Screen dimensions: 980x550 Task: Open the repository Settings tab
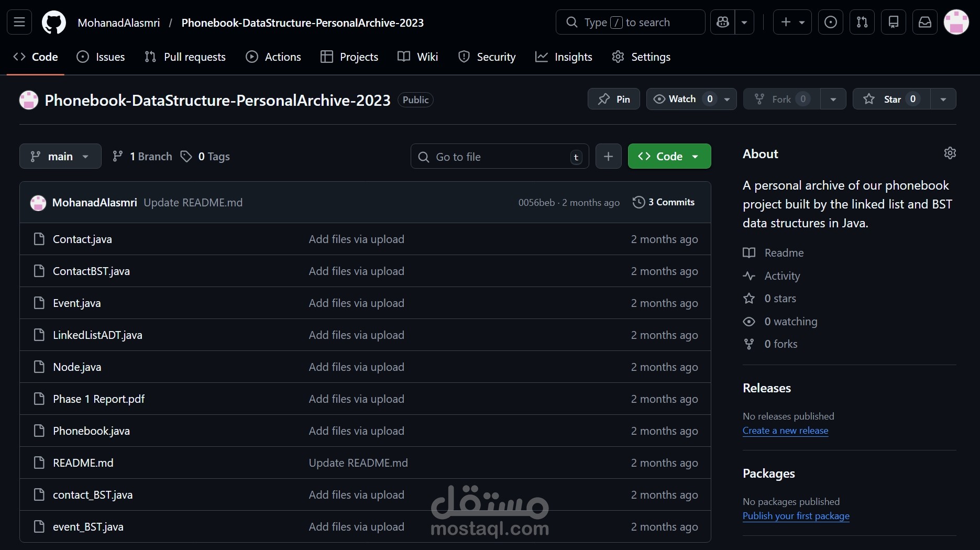coord(641,57)
